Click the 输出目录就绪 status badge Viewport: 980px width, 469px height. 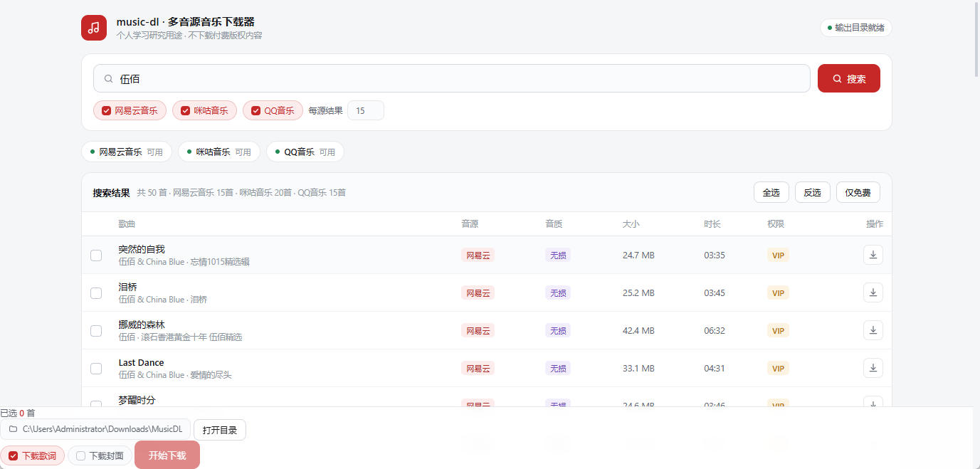click(x=856, y=28)
